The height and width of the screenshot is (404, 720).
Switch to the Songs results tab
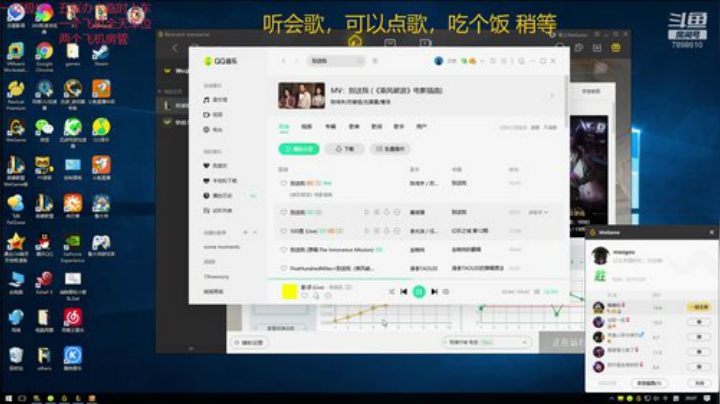click(284, 127)
